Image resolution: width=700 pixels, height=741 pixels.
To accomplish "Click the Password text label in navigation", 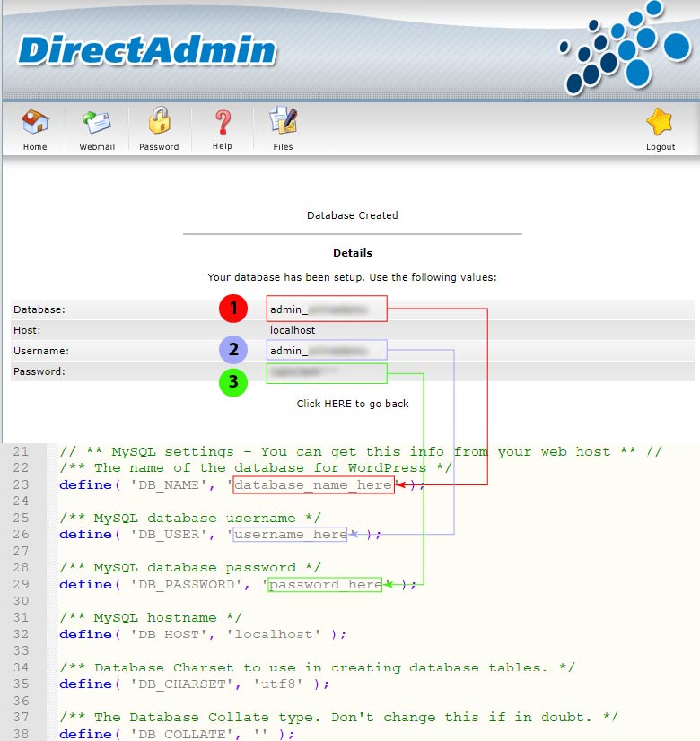I will click(159, 147).
